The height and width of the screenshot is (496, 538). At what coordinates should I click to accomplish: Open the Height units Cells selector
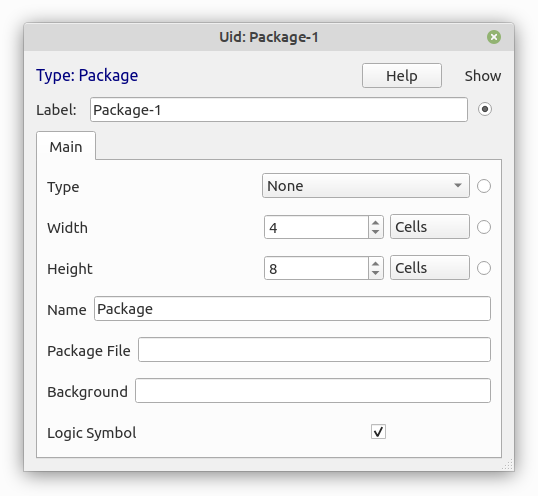(430, 268)
